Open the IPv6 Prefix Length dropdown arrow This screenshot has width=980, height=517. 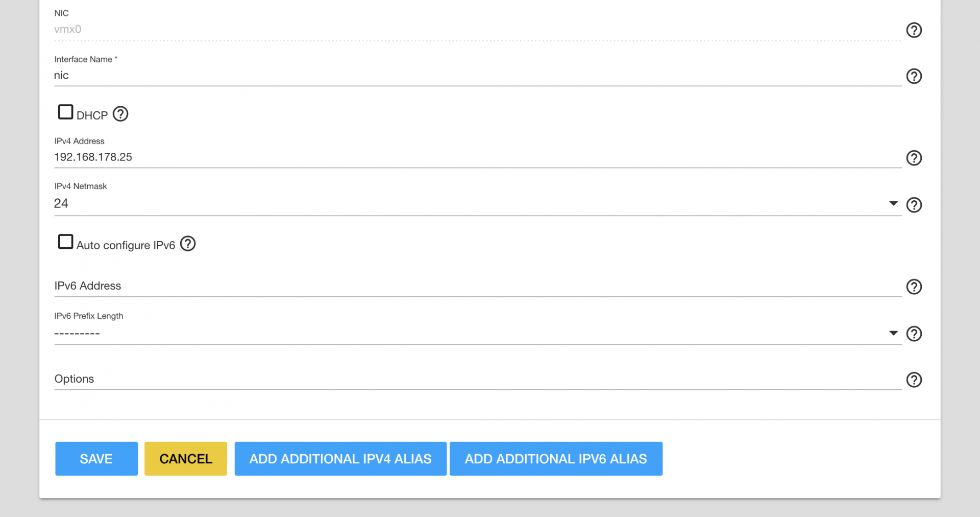(x=893, y=333)
